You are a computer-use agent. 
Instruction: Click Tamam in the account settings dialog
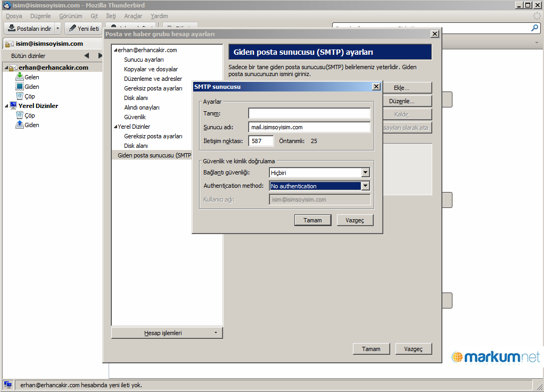[x=371, y=349]
